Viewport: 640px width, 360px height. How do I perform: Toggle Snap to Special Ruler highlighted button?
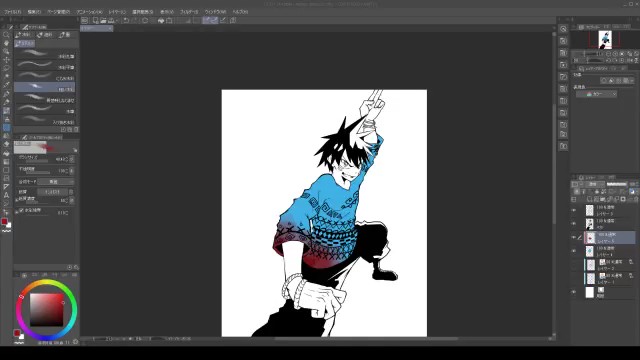point(214,20)
